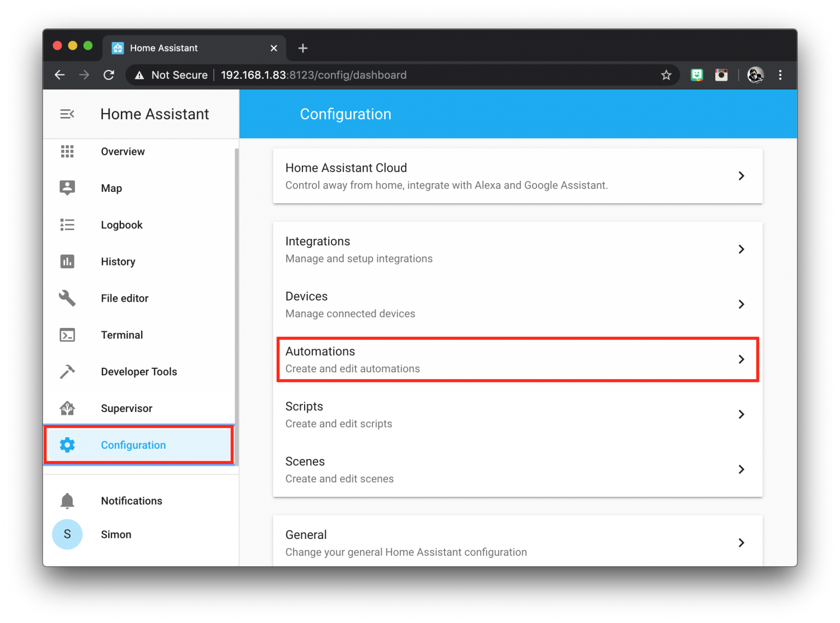Click the Developer Tools hammer icon
Image resolution: width=840 pixels, height=623 pixels.
(x=67, y=372)
